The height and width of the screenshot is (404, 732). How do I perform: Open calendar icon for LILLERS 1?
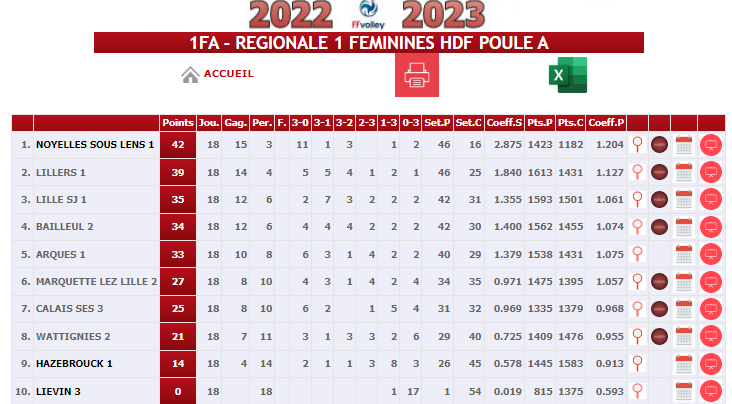click(684, 172)
